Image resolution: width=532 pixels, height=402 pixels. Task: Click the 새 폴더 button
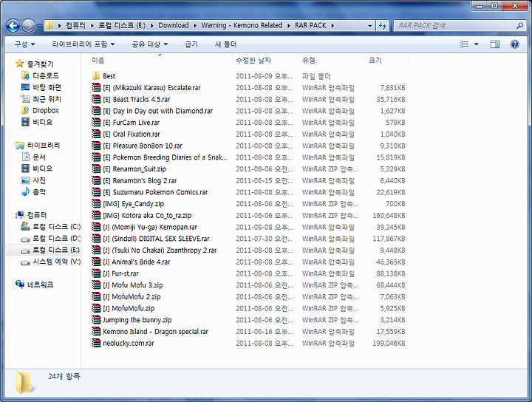[x=225, y=44]
